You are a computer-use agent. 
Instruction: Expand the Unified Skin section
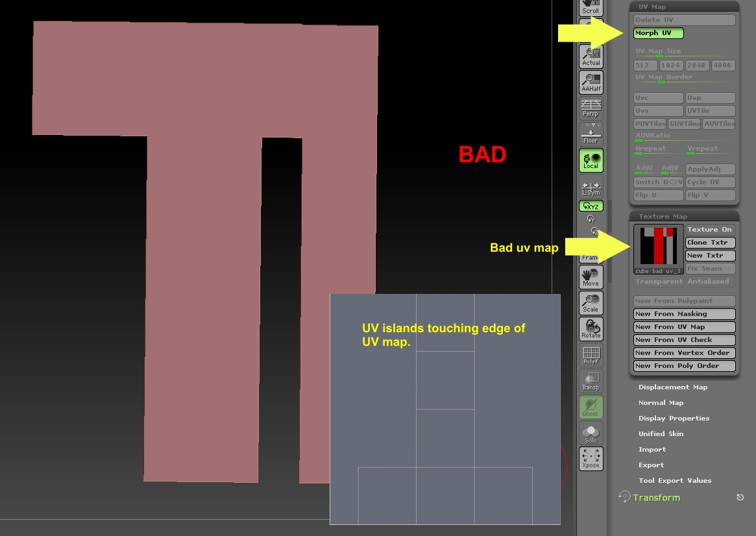pos(661,433)
